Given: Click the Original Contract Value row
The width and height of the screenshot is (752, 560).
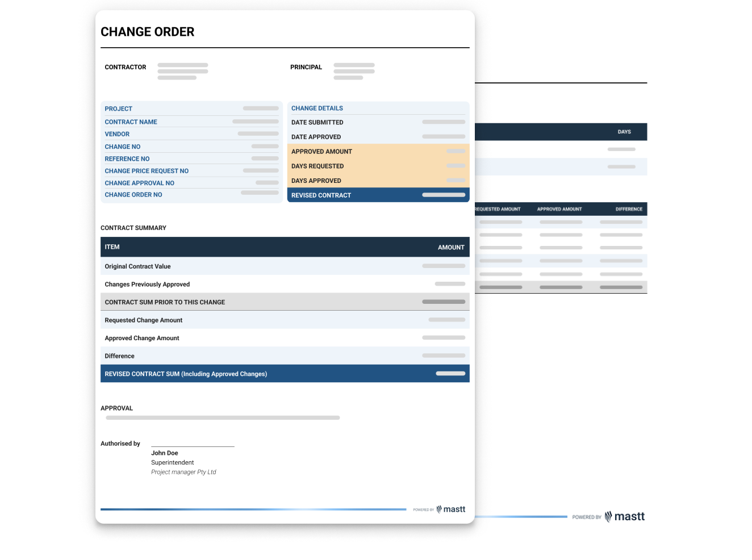Looking at the screenshot, I should click(138, 266).
